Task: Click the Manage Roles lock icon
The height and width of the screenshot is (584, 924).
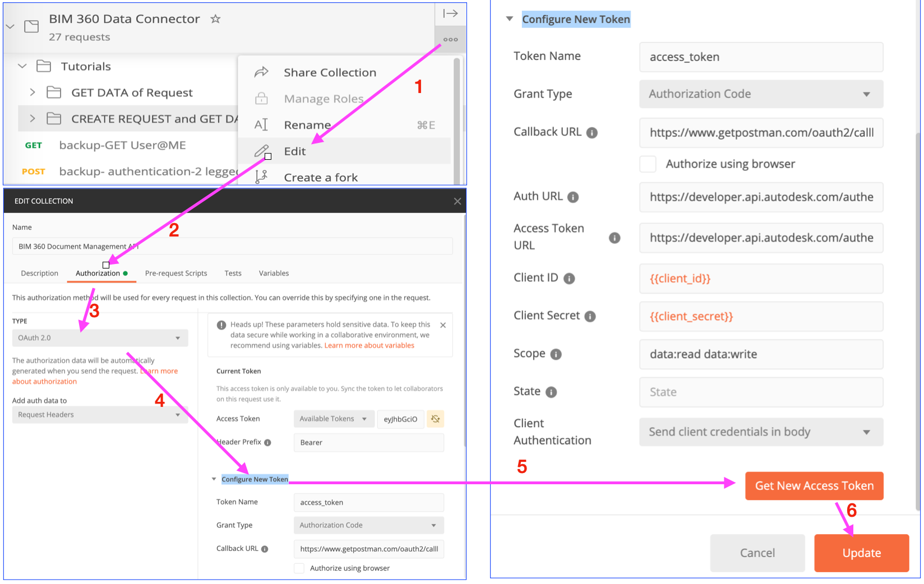Action: (261, 99)
